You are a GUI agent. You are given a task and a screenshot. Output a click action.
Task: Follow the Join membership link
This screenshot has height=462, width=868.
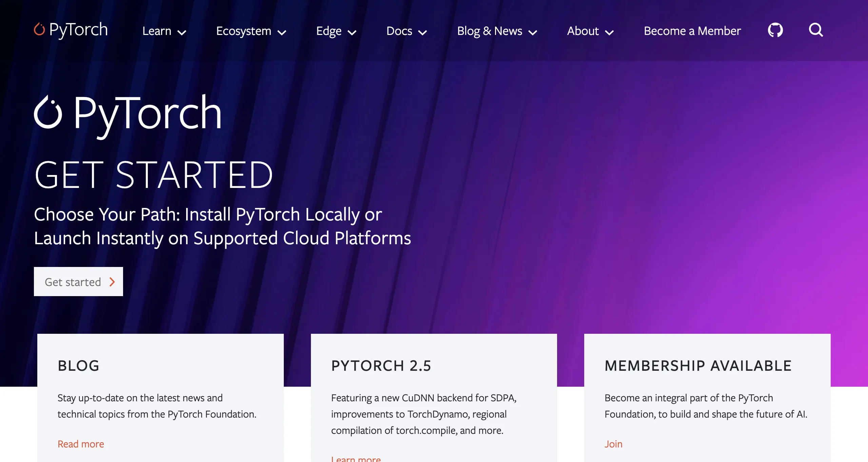pos(613,444)
